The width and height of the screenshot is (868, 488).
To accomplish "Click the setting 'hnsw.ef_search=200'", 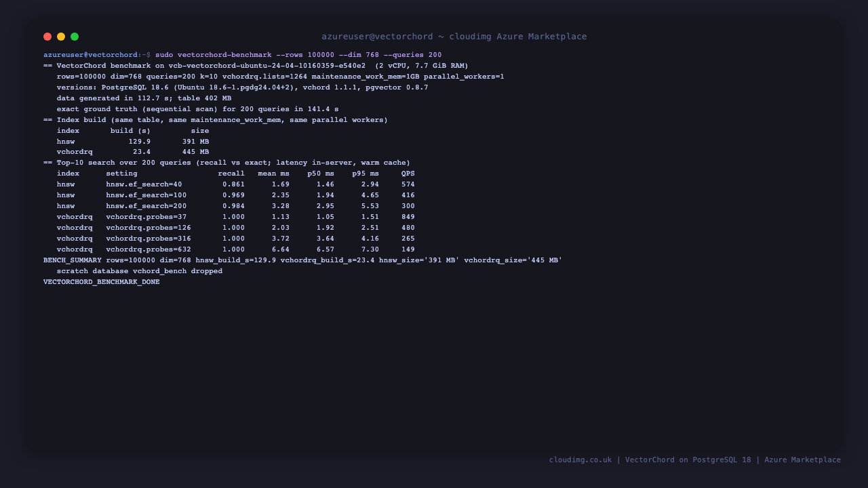I will (146, 206).
